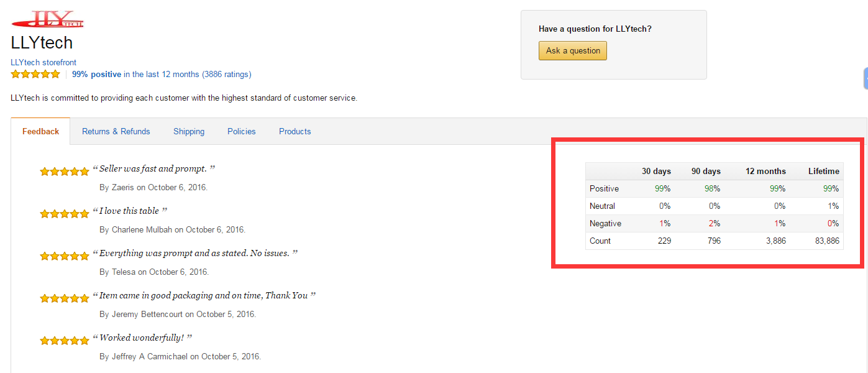This screenshot has width=868, height=373.
Task: Click stars next to 'Worked wonderfully!' review
Action: tap(65, 341)
